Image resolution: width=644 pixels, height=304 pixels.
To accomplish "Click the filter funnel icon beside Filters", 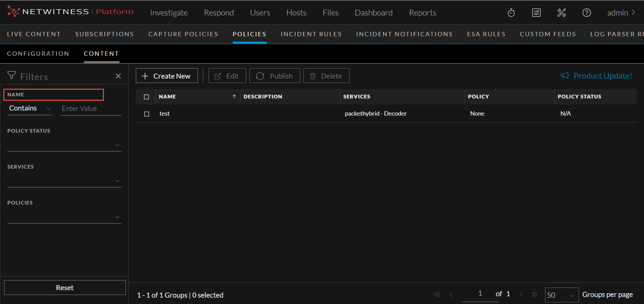I will click(x=11, y=76).
